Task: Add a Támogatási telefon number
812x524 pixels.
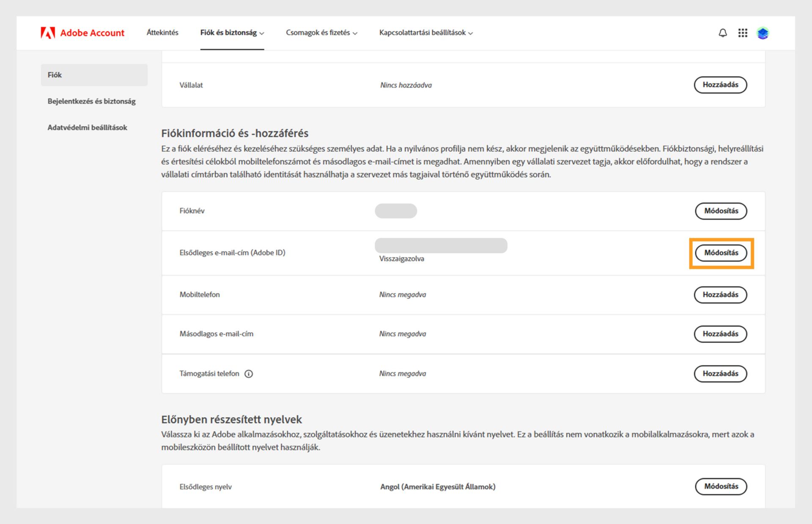Action: [x=720, y=374]
